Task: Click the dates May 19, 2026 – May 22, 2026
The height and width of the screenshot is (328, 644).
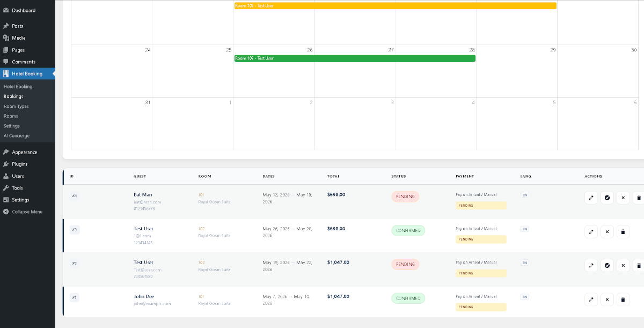Action: pos(287,266)
